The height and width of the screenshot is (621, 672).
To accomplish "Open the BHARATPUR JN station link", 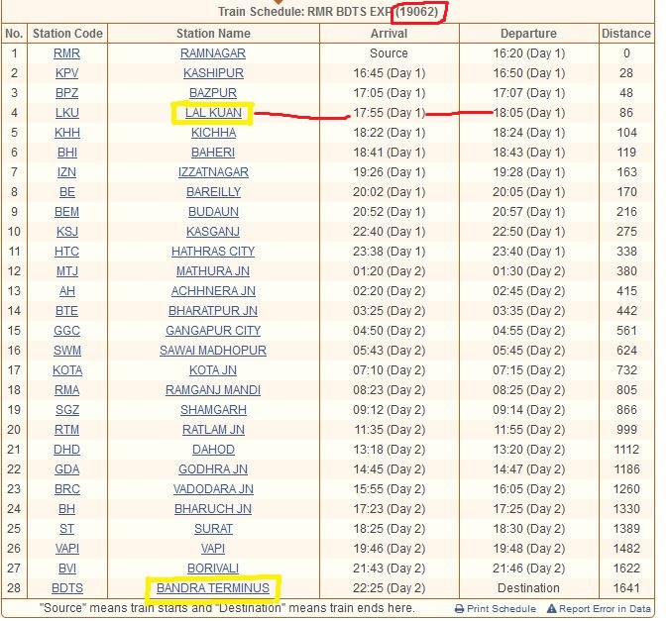I will point(213,311).
